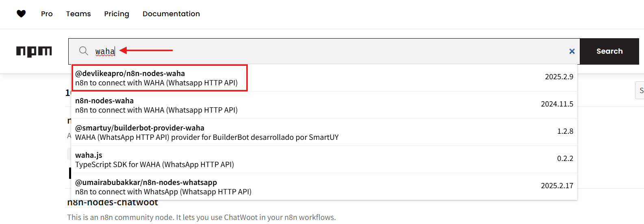Click version 0.2.2 text
The width and height of the screenshot is (644, 224).
point(565,159)
